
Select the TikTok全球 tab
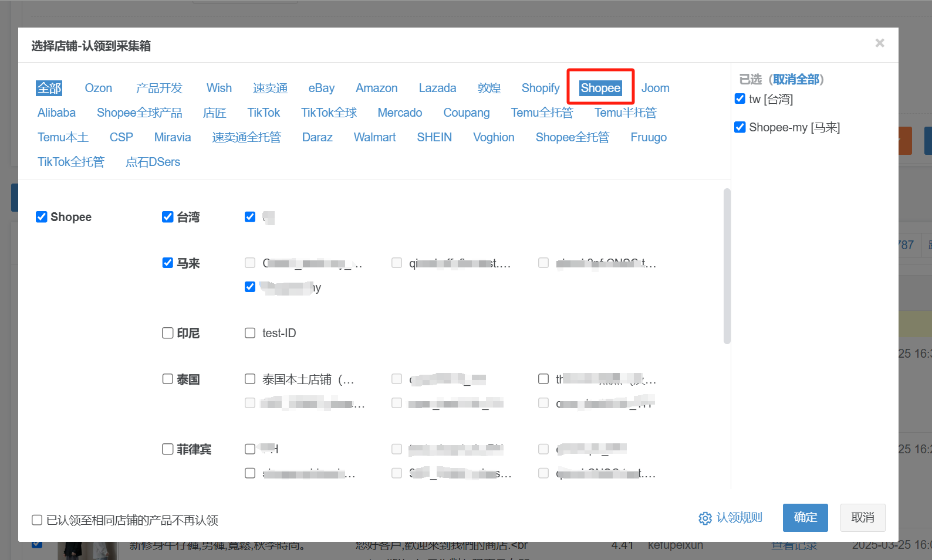329,113
